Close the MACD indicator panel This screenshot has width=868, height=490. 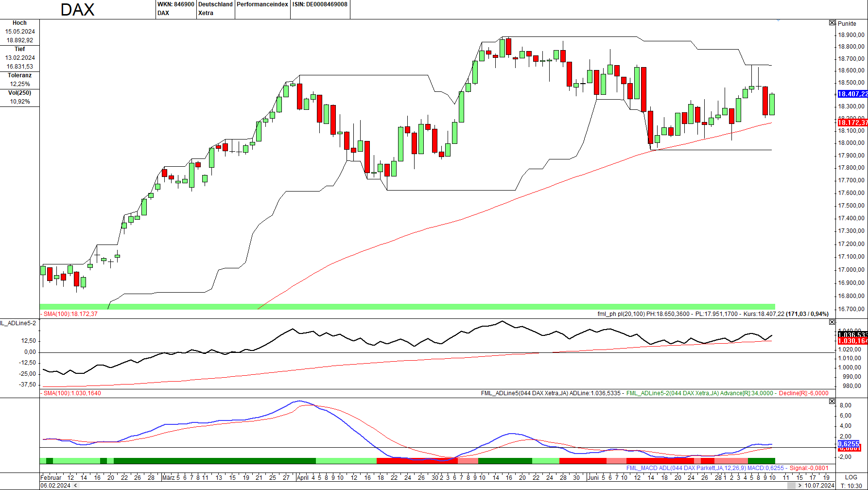[x=832, y=402]
